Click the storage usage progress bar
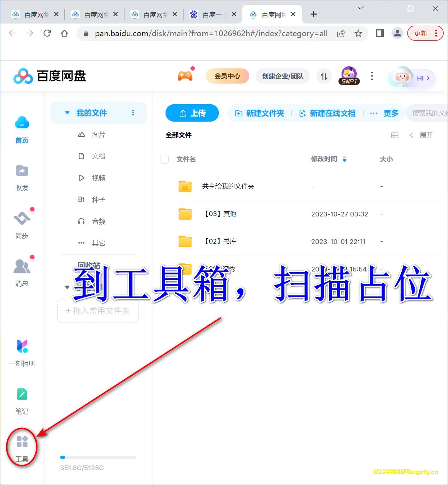448x485 pixels. [98, 457]
